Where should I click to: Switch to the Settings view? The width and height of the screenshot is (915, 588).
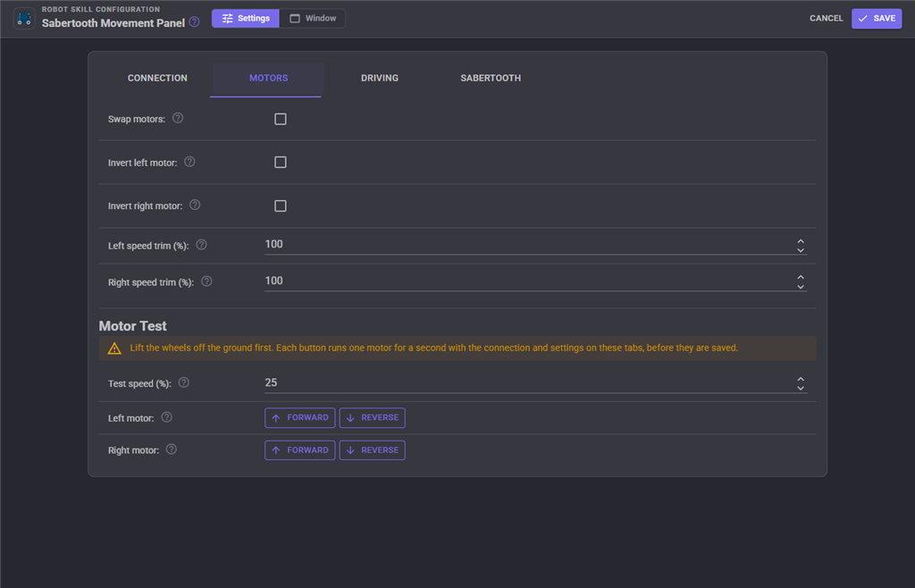tap(246, 18)
